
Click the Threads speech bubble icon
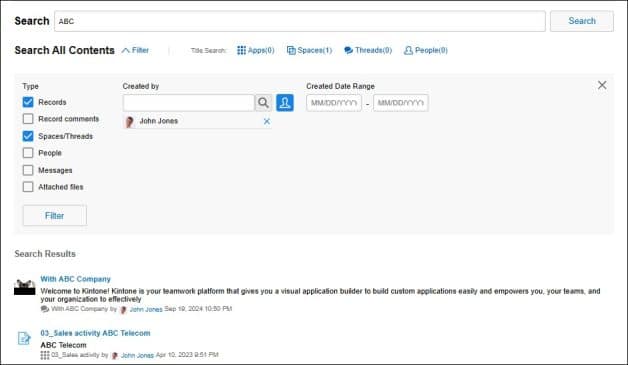(348, 50)
